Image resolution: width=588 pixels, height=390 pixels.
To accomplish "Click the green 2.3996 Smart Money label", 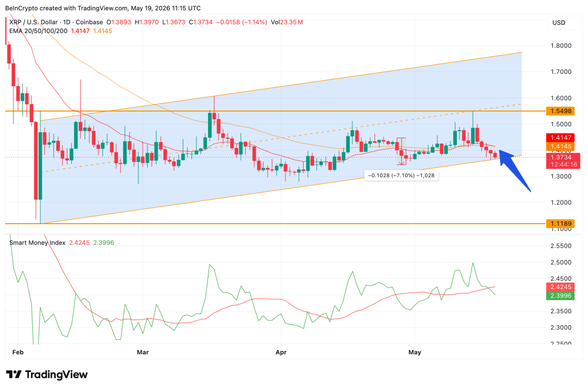I will pyautogui.click(x=561, y=296).
